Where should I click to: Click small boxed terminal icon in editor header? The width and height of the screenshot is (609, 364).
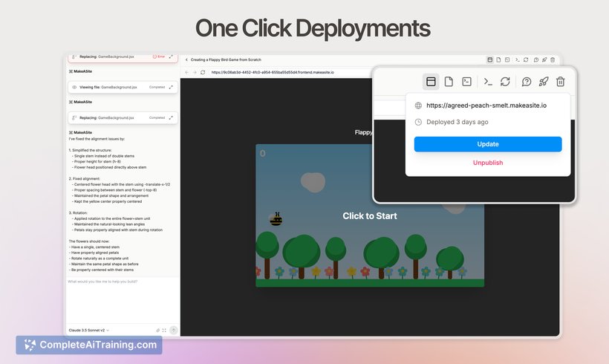pyautogui.click(x=507, y=60)
